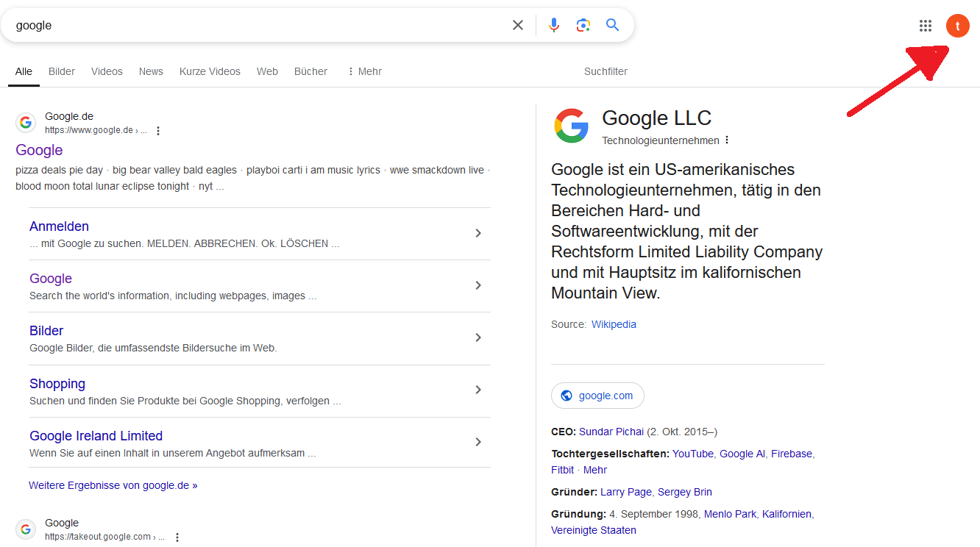Open Google Lens image search icon
Screen dimensions: 980x547
[583, 25]
